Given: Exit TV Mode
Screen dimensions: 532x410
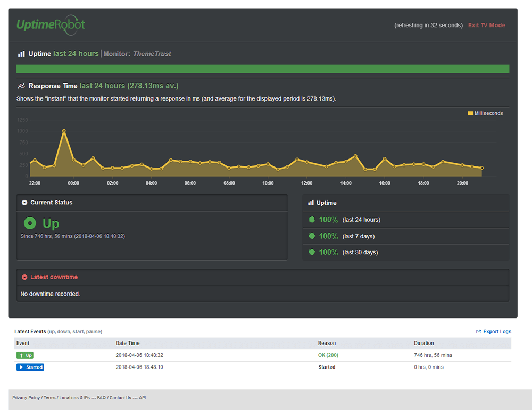Looking at the screenshot, I should [487, 25].
